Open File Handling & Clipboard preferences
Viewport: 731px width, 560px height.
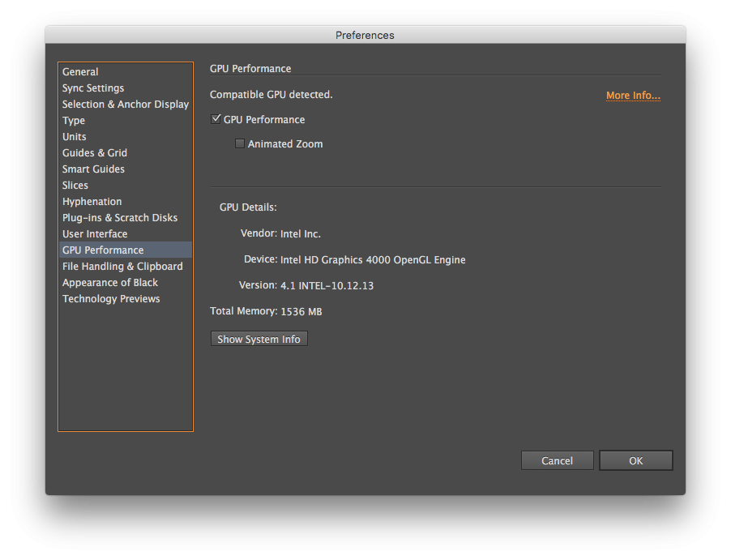pyautogui.click(x=126, y=267)
